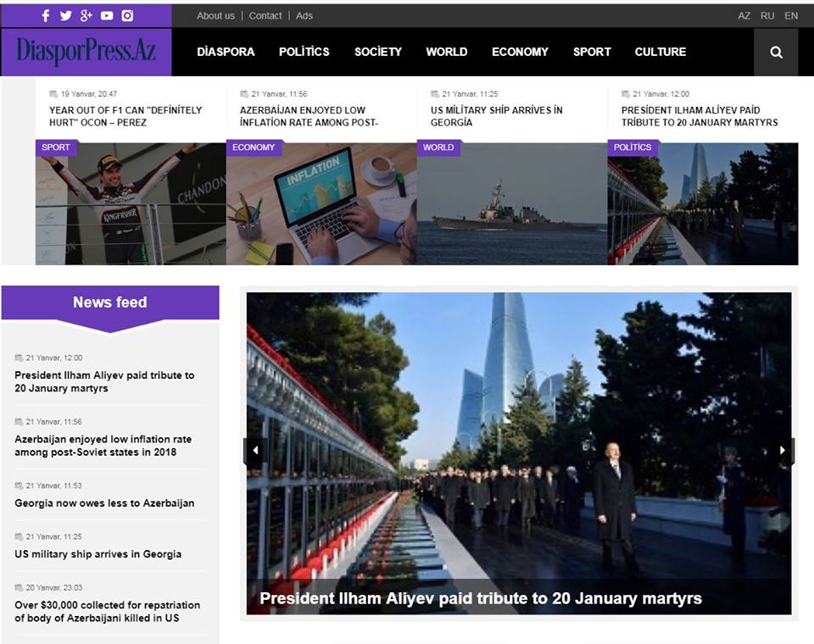Open the search magnifier icon
This screenshot has height=644, width=814.
776,52
